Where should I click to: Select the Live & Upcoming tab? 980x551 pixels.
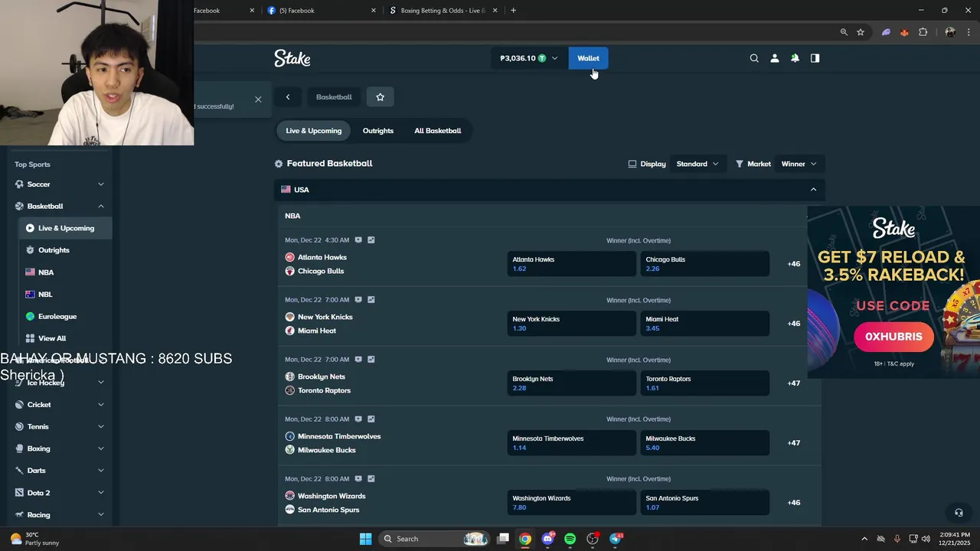click(x=314, y=131)
